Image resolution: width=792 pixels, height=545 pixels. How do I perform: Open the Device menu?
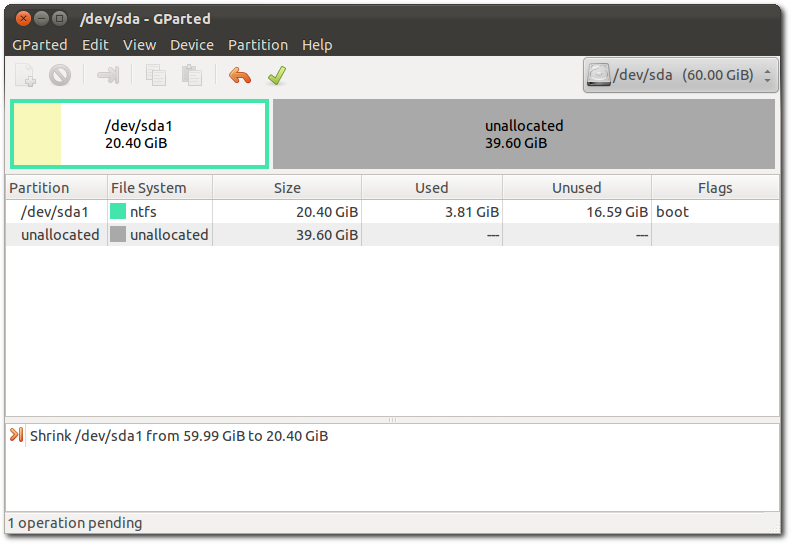click(192, 45)
